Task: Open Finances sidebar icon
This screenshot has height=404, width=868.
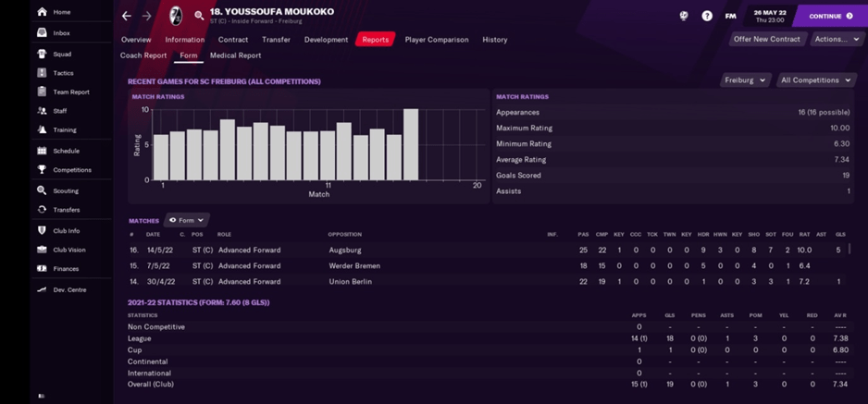Action: pyautogui.click(x=42, y=269)
